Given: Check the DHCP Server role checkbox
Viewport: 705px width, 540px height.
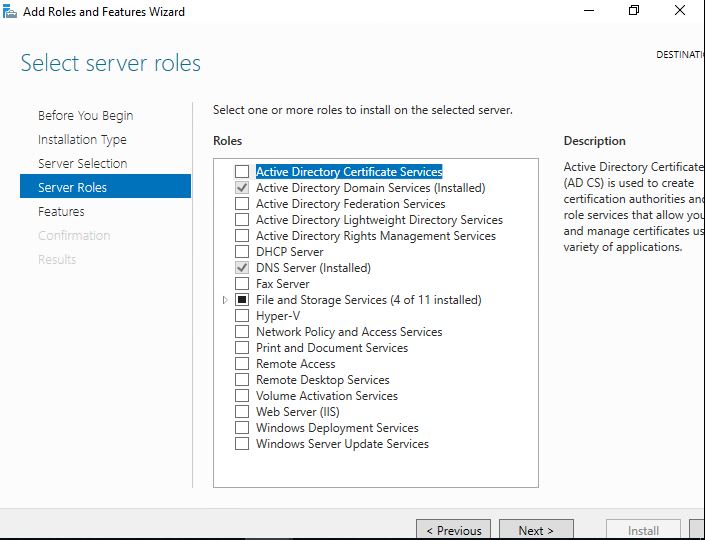Looking at the screenshot, I should tap(242, 251).
